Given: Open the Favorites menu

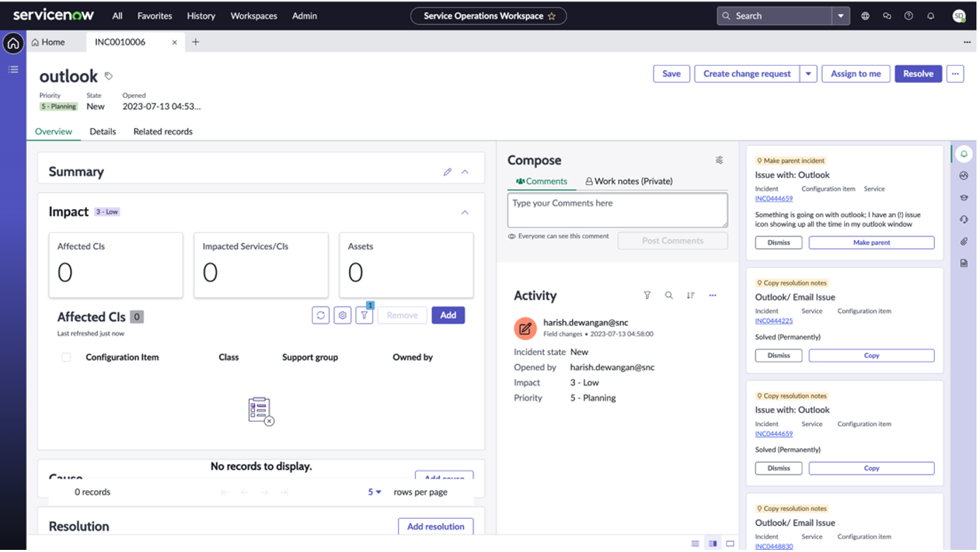Looking at the screenshot, I should click(154, 16).
